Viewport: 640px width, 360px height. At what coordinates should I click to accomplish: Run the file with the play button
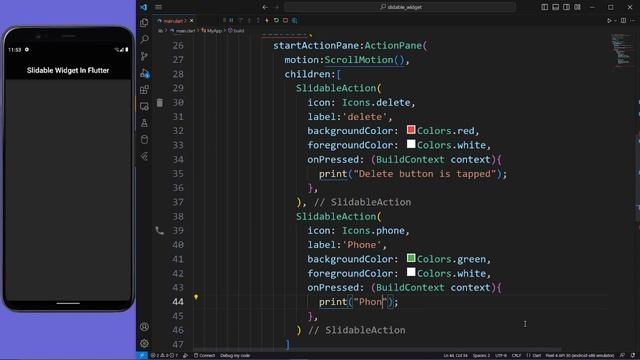point(609,20)
